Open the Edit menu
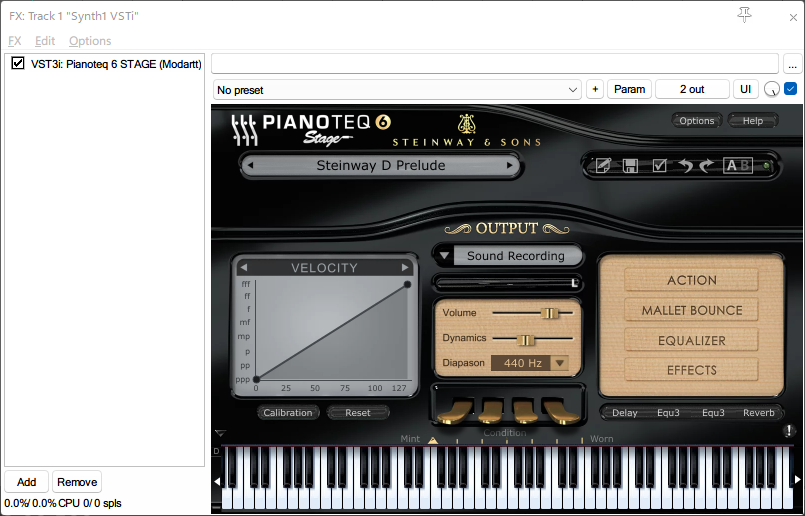 45,41
